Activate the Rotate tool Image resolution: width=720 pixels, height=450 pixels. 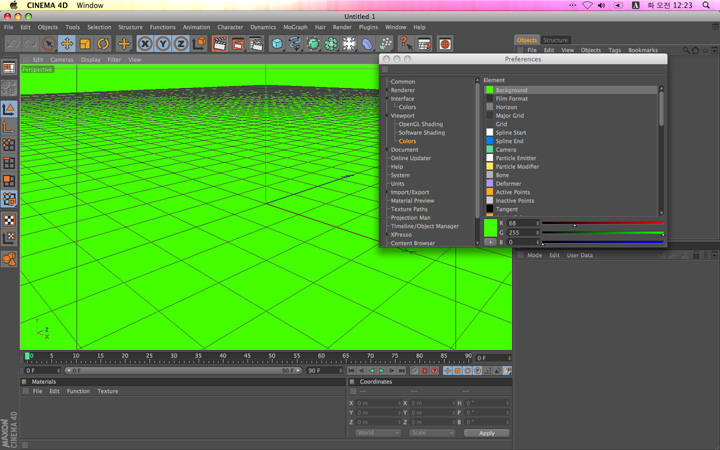pyautogui.click(x=103, y=44)
